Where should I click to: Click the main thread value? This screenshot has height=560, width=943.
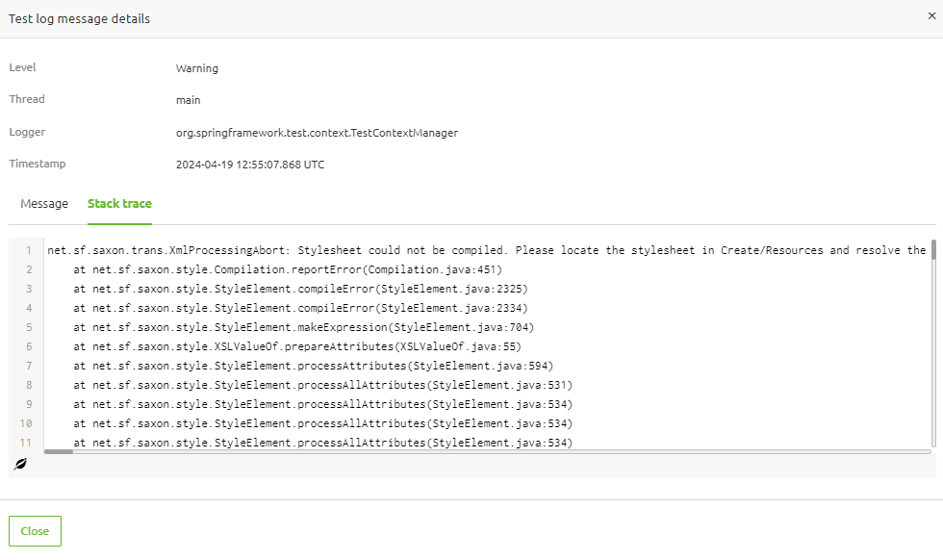coord(188,100)
